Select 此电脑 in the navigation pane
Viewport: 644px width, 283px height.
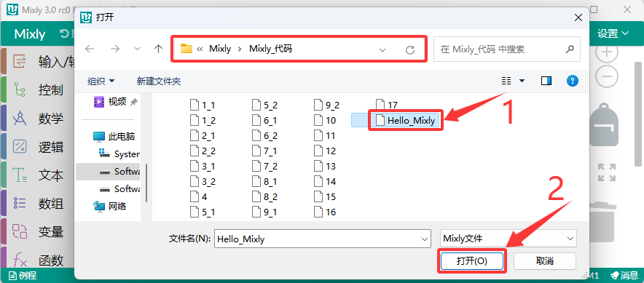[x=114, y=137]
